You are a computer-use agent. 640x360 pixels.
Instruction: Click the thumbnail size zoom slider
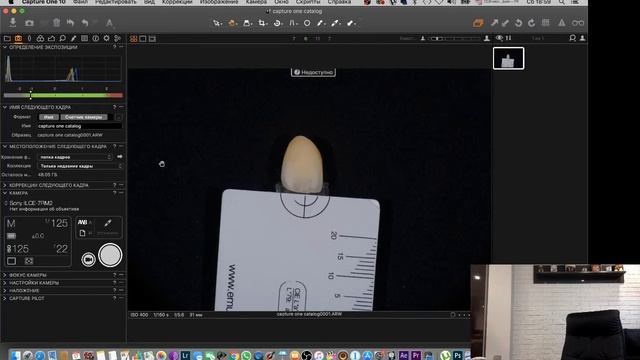[455, 38]
